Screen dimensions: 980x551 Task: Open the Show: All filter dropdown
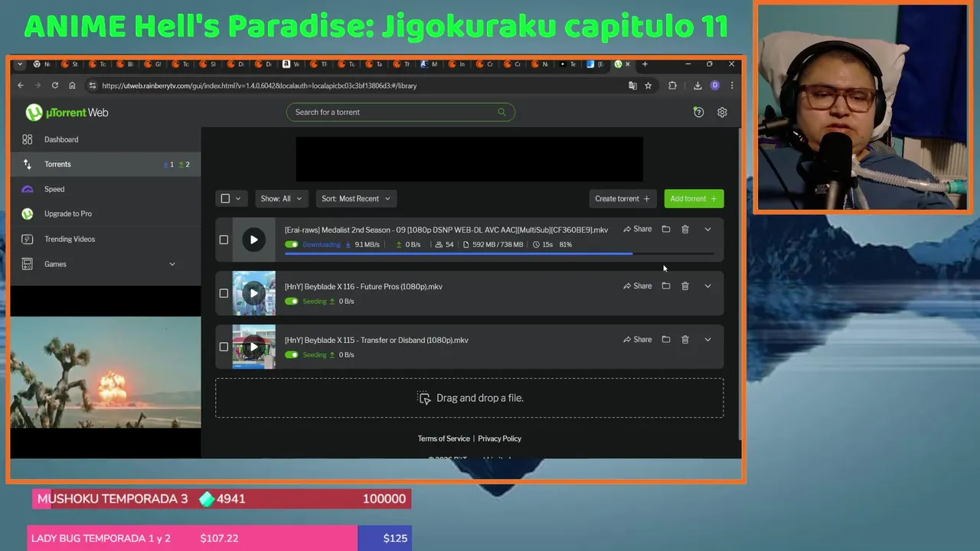(x=281, y=198)
